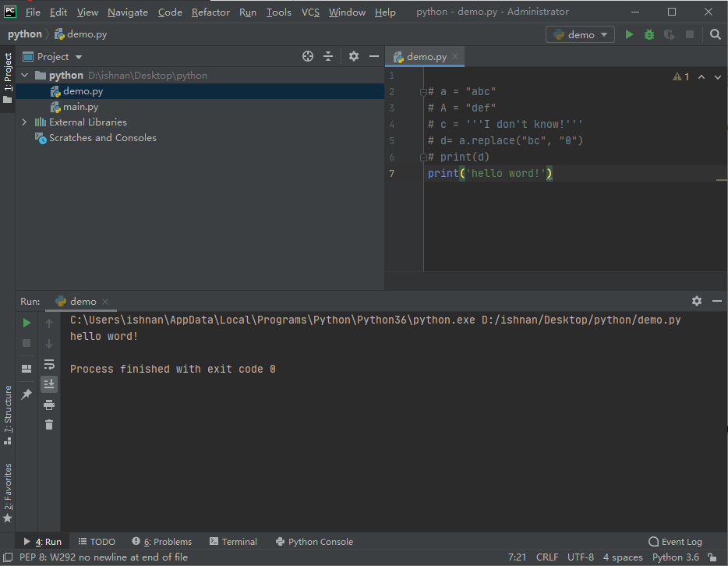Clear Run console with trash icon
728x566 pixels.
(49, 424)
